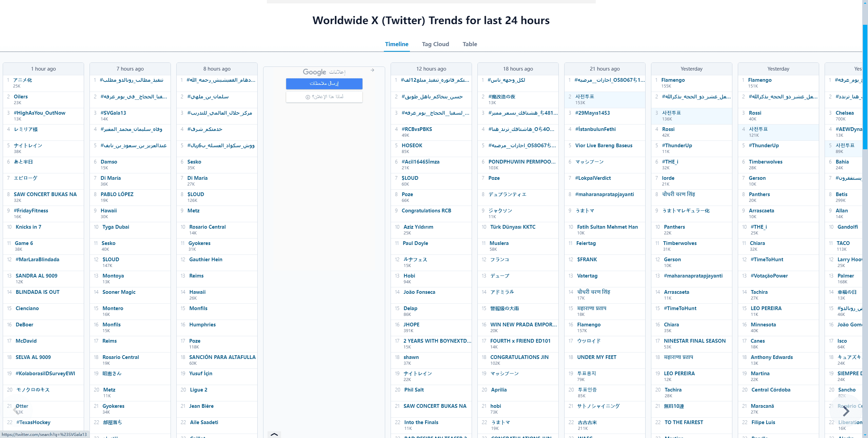
Task: Switch to the Timeline tab
Action: 396,44
